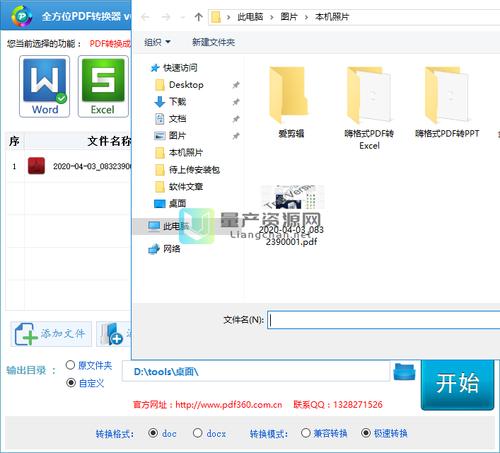500x453 pixels.
Task: Open the Organize (组织) dropdown menu
Action: (x=157, y=42)
